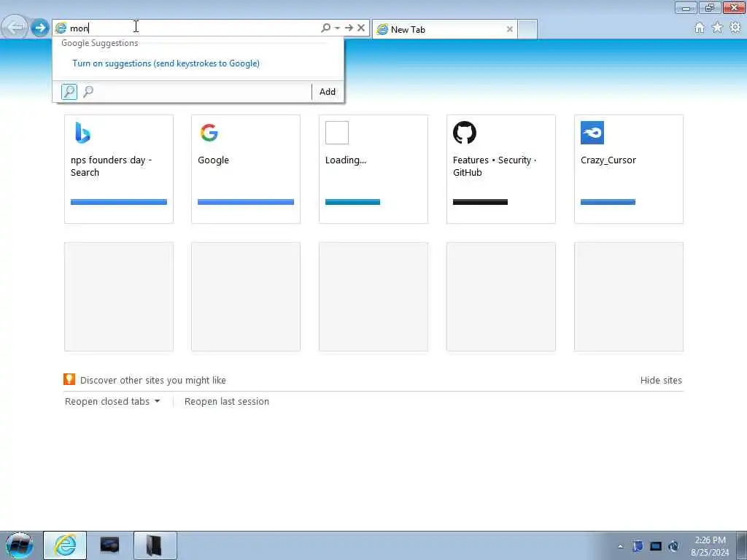Click the Bing logo icon on first tile
The image size is (747, 560).
tap(82, 133)
